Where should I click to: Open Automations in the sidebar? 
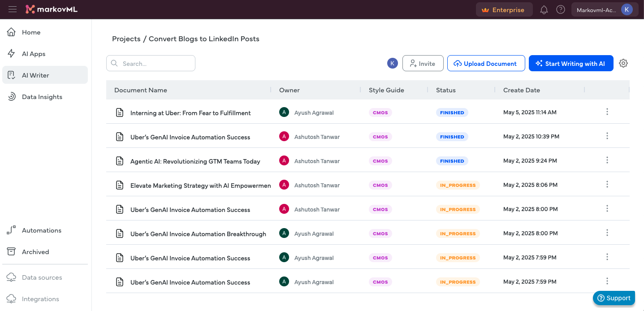click(45, 230)
